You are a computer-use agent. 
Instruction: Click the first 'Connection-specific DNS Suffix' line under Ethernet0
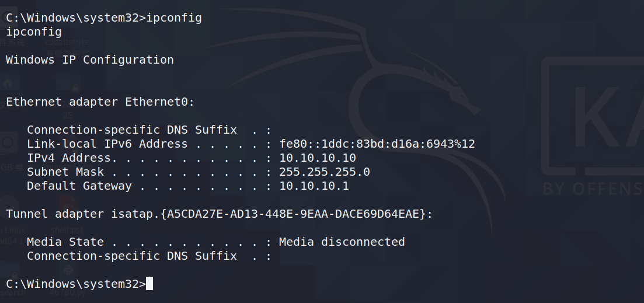pyautogui.click(x=149, y=130)
